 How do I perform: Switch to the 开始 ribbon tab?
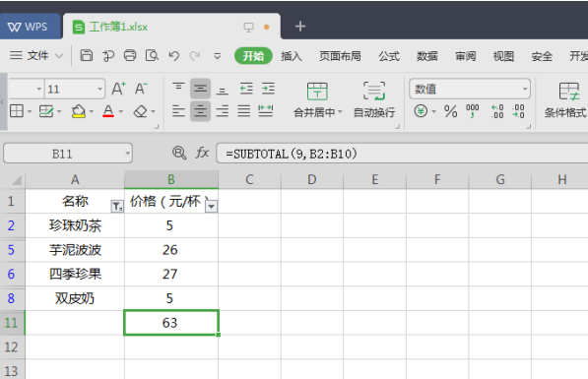[253, 56]
